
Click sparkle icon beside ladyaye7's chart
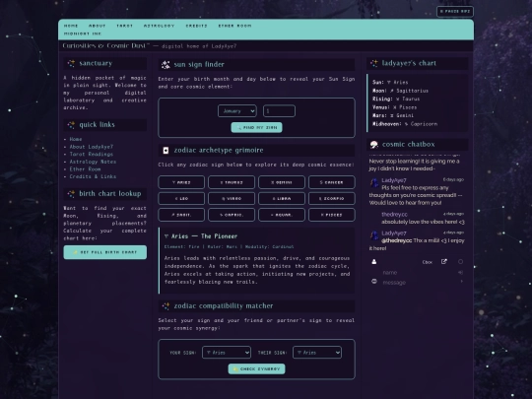tap(374, 63)
